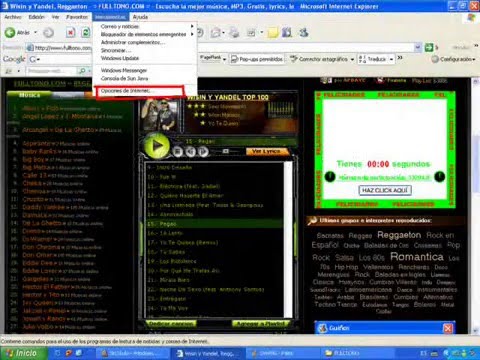Select Administrar complementos menu entry

[x=145, y=42]
